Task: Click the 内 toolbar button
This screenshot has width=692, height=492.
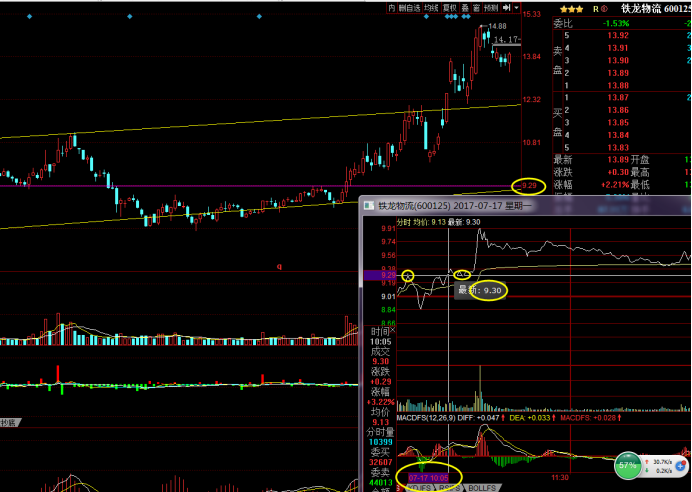Action: coord(393,7)
